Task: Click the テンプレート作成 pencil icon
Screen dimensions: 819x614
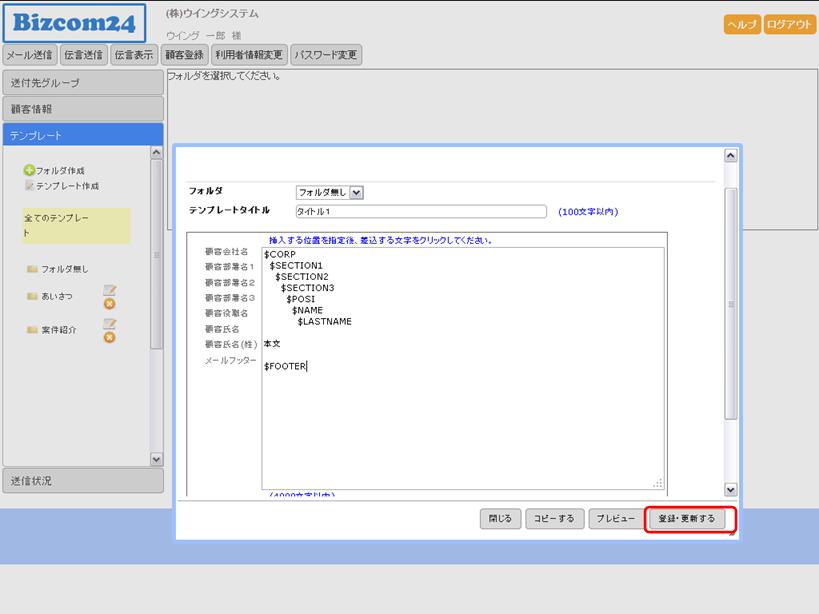Action: pyautogui.click(x=29, y=186)
